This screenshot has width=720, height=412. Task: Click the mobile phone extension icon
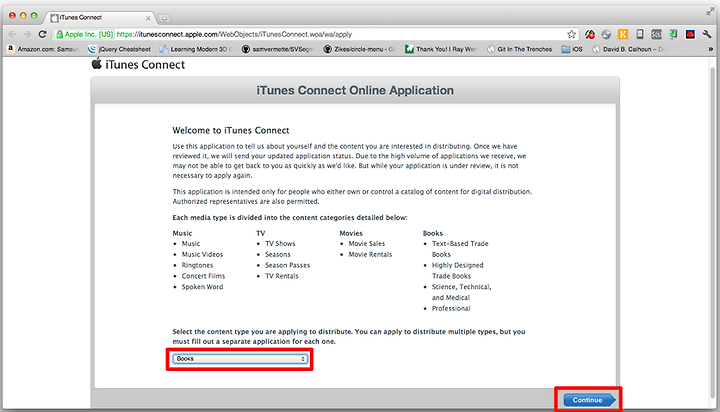[640, 34]
